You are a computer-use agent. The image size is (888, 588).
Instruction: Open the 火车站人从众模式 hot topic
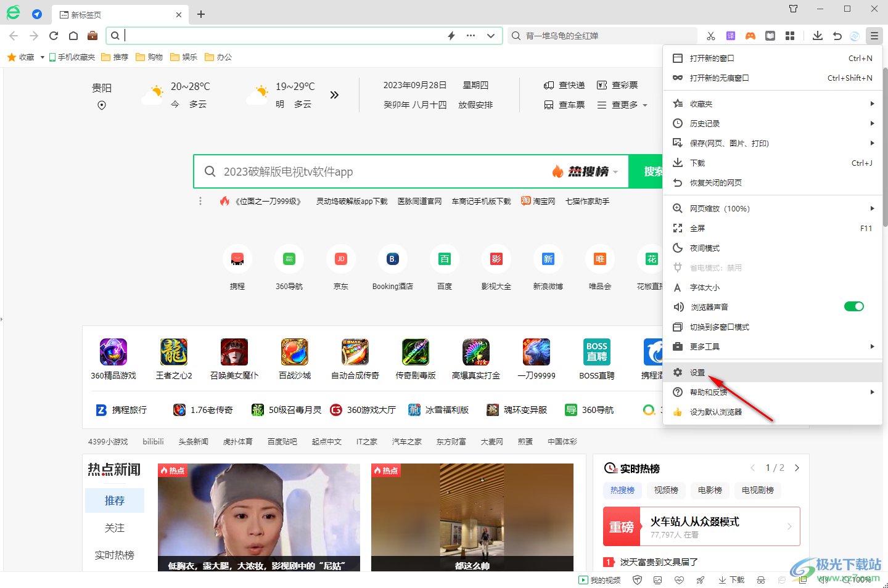click(x=701, y=526)
